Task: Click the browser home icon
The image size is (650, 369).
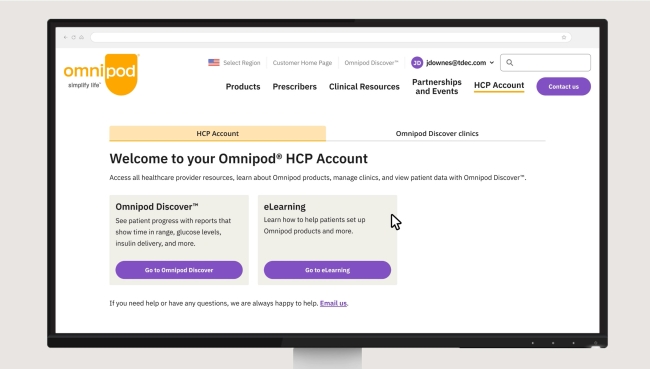Action: pos(81,37)
